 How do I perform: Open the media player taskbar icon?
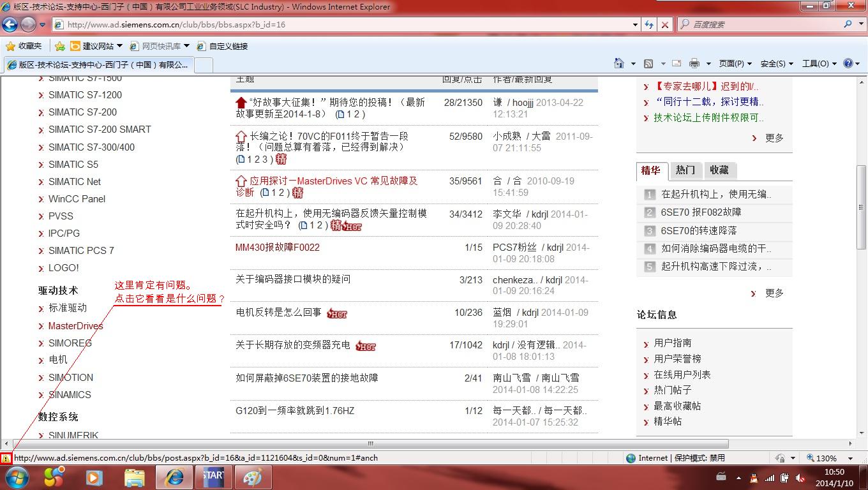[x=94, y=477]
